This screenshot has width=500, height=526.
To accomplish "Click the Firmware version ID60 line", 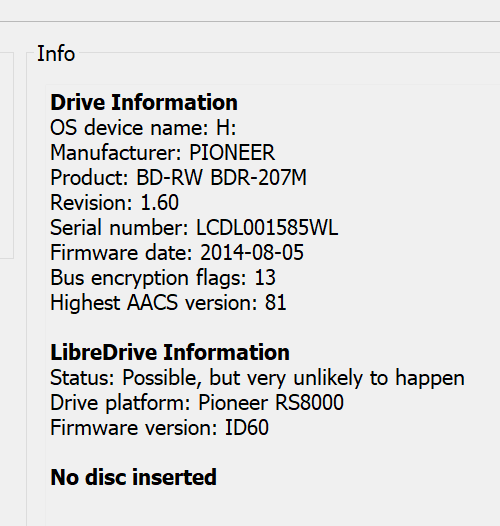I will pyautogui.click(x=159, y=428).
